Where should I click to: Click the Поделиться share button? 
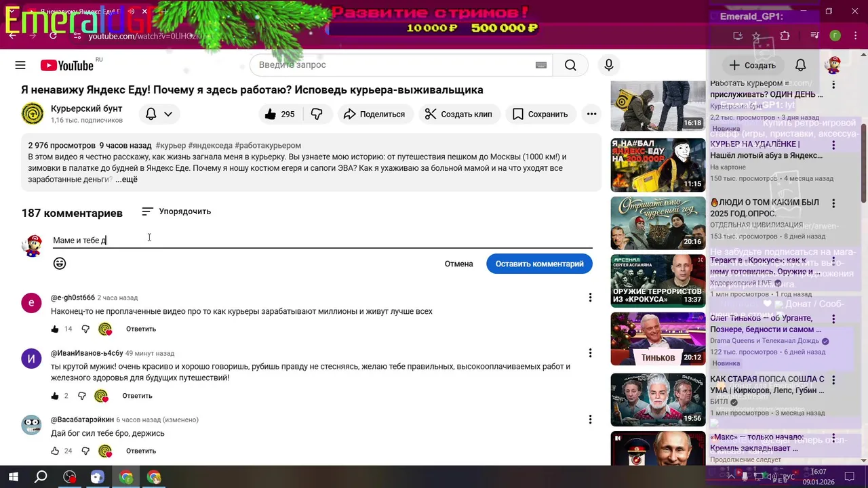click(374, 114)
